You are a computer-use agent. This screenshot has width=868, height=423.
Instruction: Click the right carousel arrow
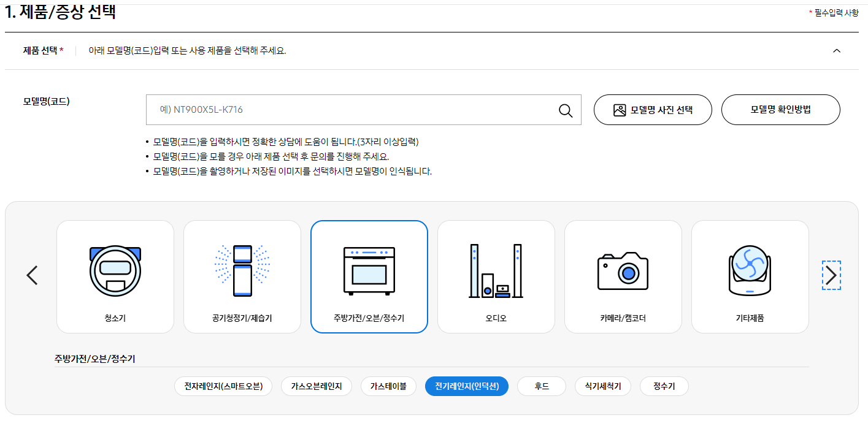pos(831,275)
